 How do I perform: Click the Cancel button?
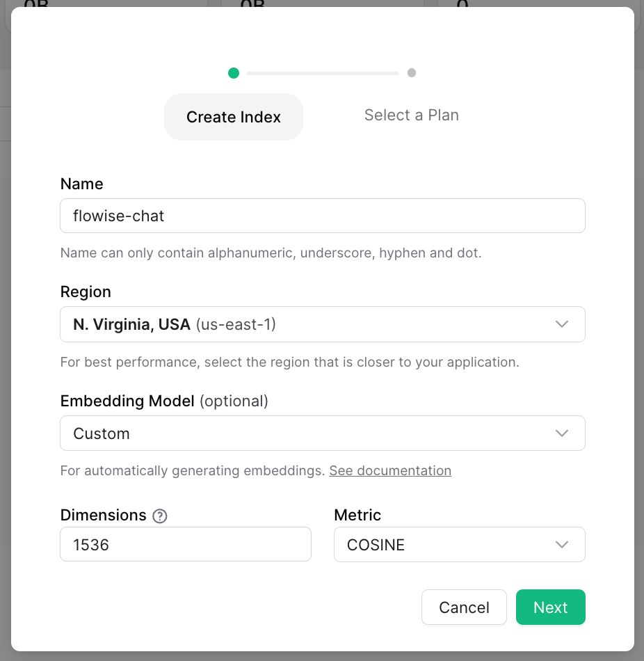[464, 607]
